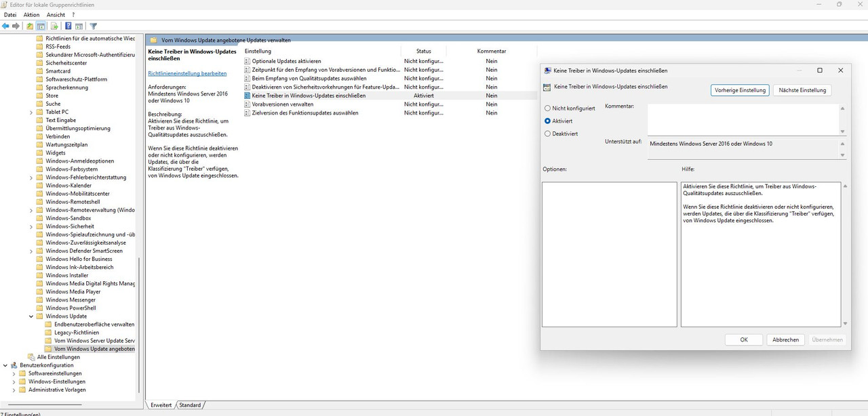Select 'Windows Hello for Business' in the tree

click(79, 259)
